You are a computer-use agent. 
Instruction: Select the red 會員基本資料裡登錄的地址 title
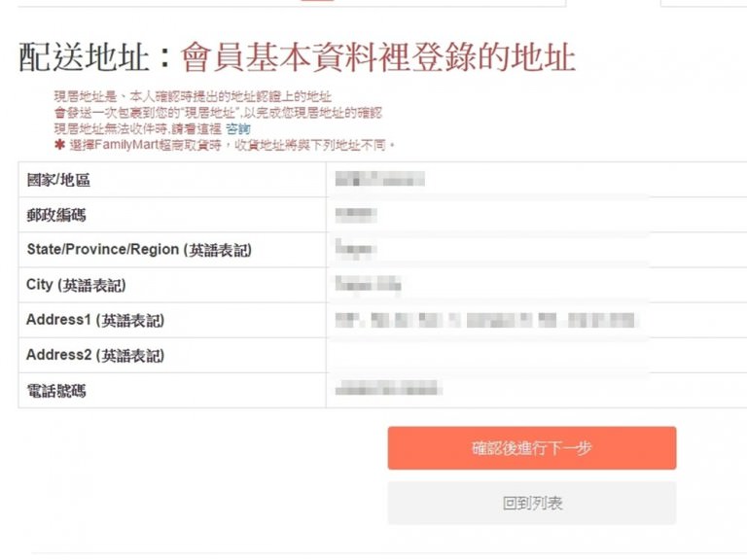(378, 58)
